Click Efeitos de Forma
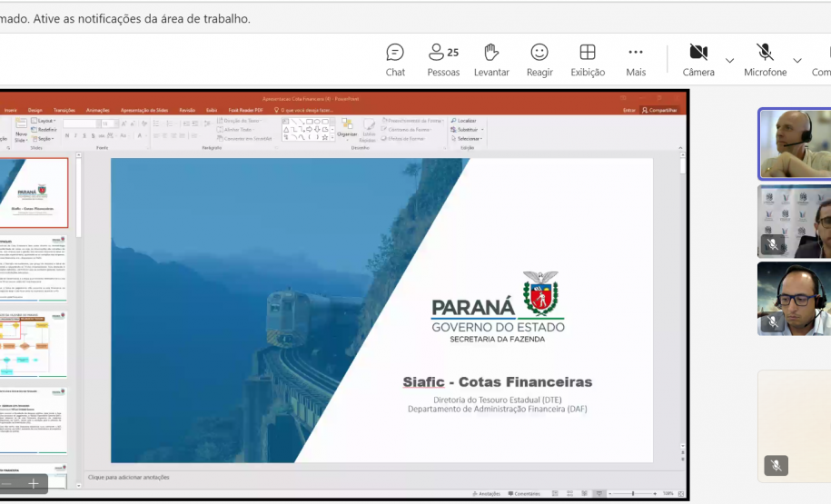This screenshot has height=504, width=831. pyautogui.click(x=403, y=138)
